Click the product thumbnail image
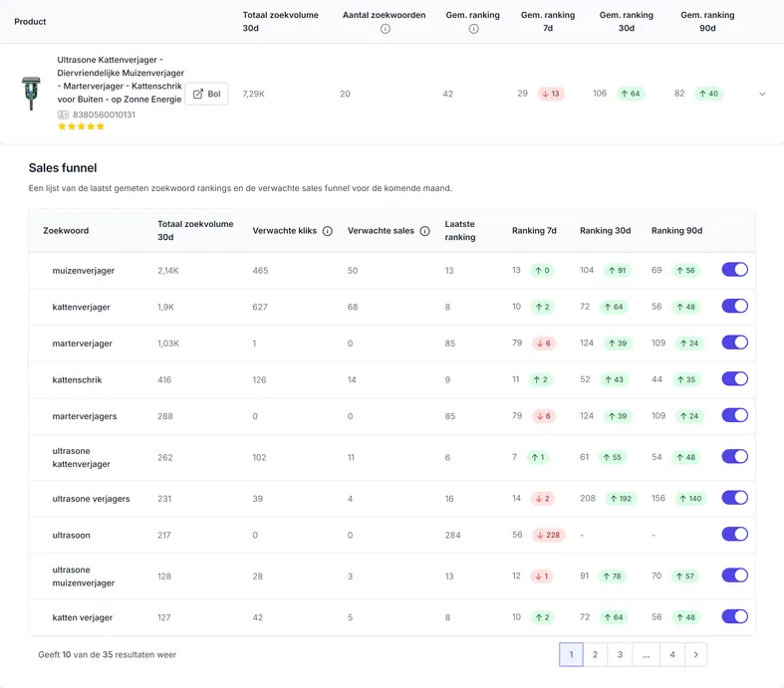This screenshot has height=688, width=784. [31, 94]
